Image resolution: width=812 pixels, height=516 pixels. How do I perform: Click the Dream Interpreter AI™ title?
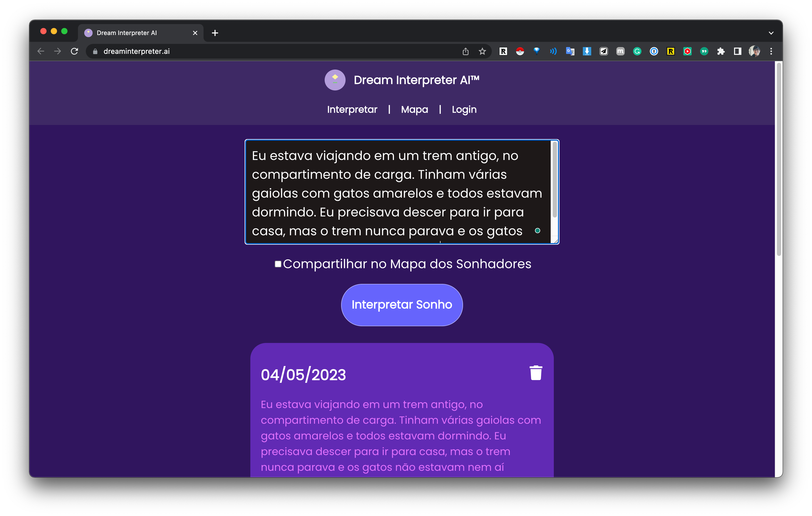tap(416, 80)
